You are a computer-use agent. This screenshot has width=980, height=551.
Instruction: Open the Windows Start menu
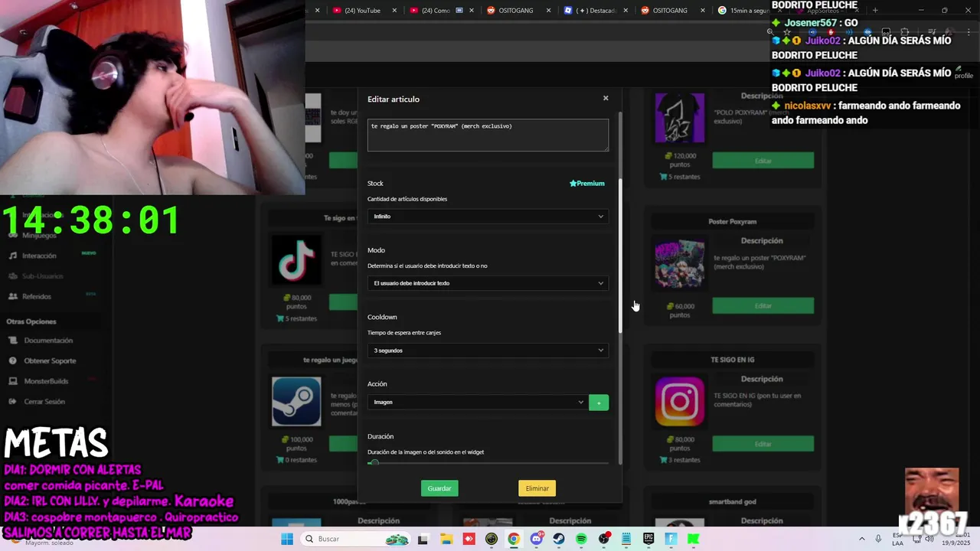pos(287,539)
